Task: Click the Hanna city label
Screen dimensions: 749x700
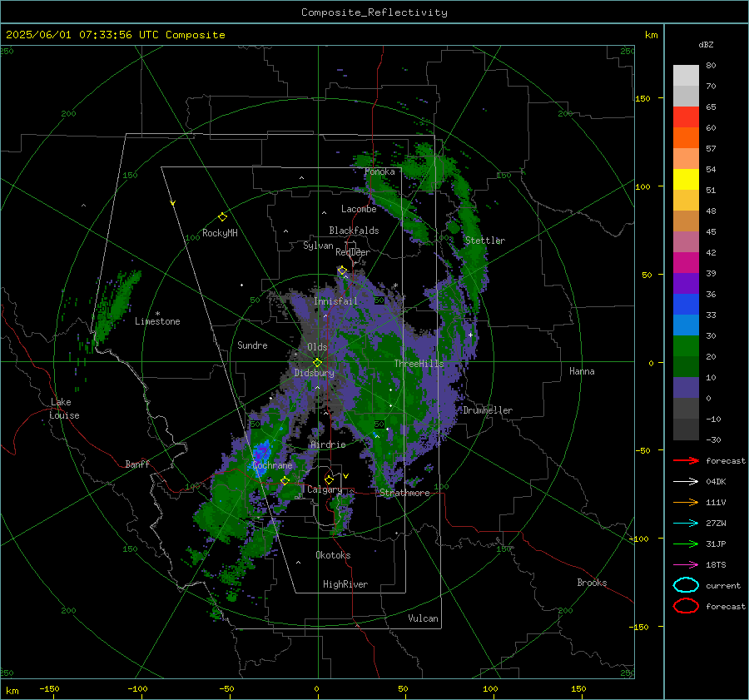Action: pos(582,371)
